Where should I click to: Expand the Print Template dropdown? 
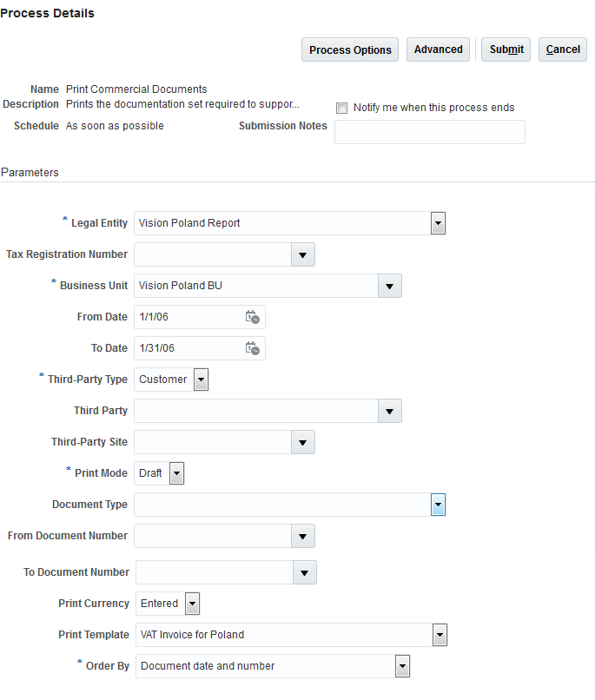pyautogui.click(x=440, y=635)
